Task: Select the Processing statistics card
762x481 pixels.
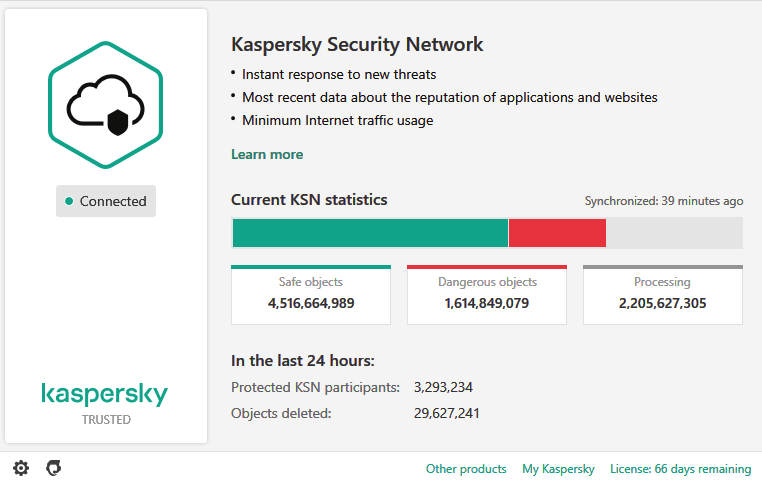Action: [662, 295]
